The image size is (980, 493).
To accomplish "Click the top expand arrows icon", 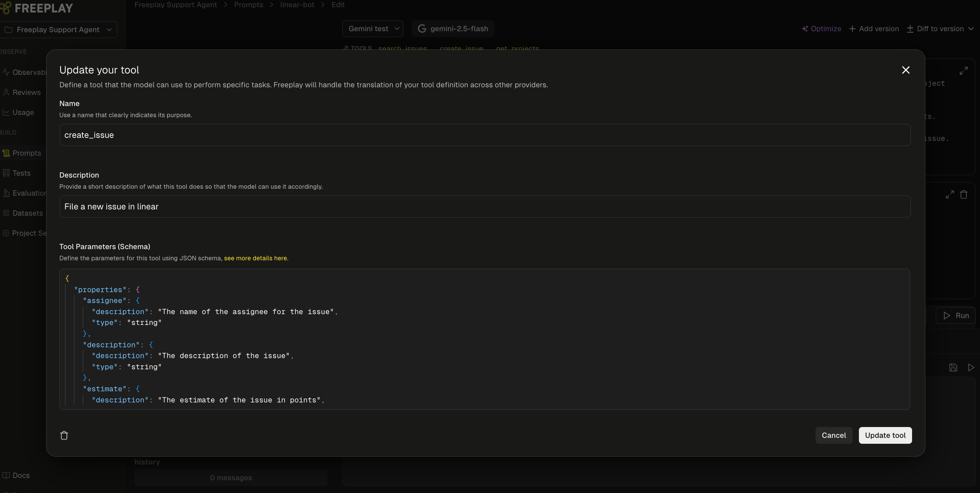I will coord(963,71).
